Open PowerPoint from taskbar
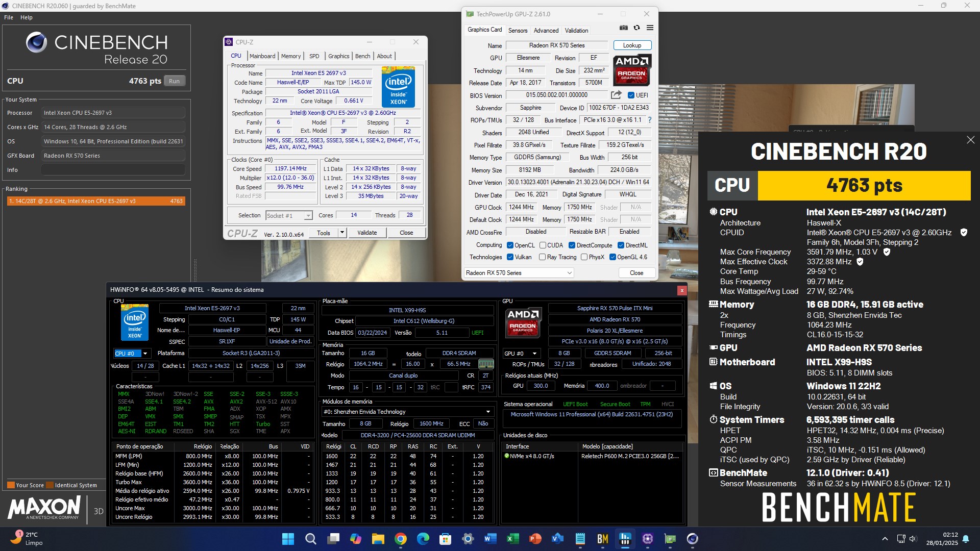This screenshot has width=980, height=551. click(535, 539)
